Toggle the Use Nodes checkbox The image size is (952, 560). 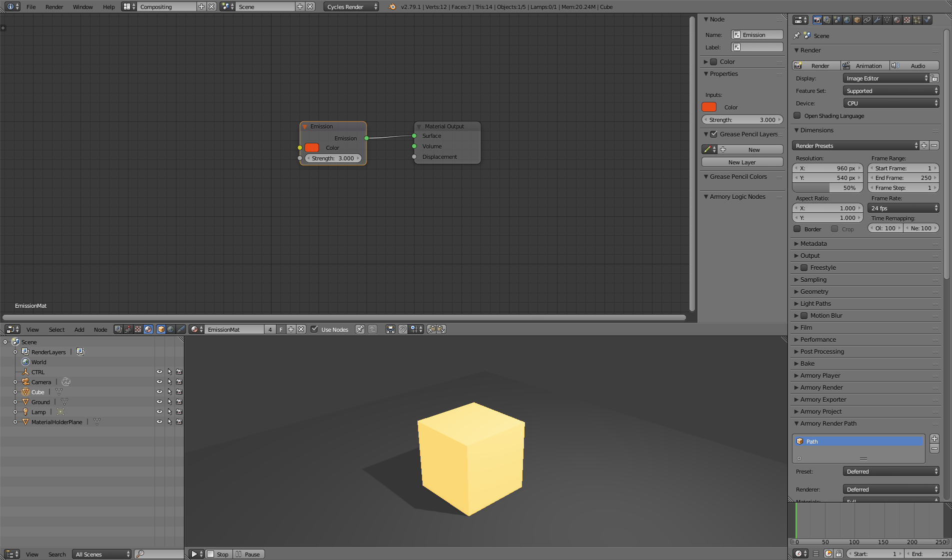click(x=314, y=329)
